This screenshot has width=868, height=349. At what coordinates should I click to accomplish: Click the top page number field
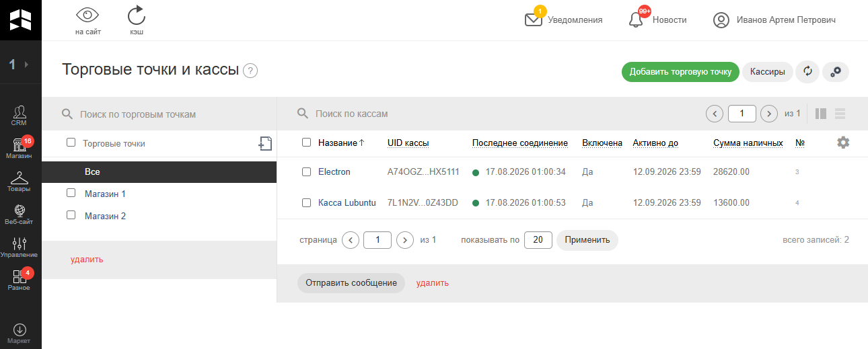[742, 114]
